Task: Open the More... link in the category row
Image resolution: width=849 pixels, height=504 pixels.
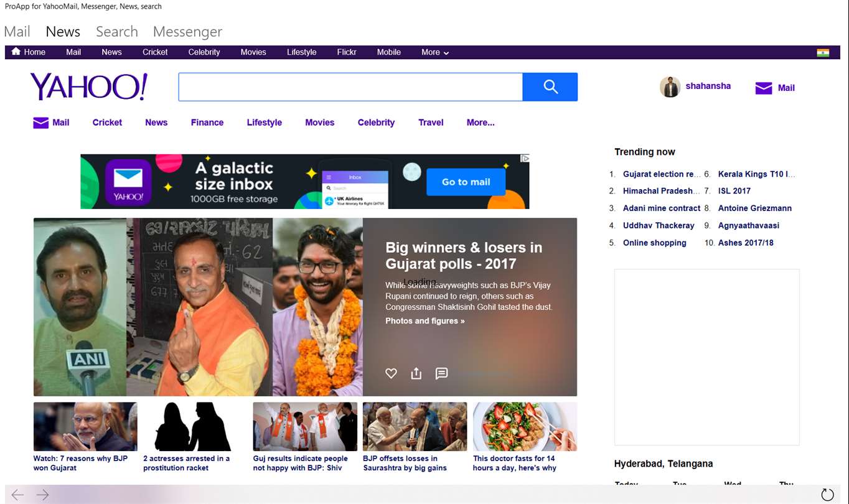Action: pos(481,123)
